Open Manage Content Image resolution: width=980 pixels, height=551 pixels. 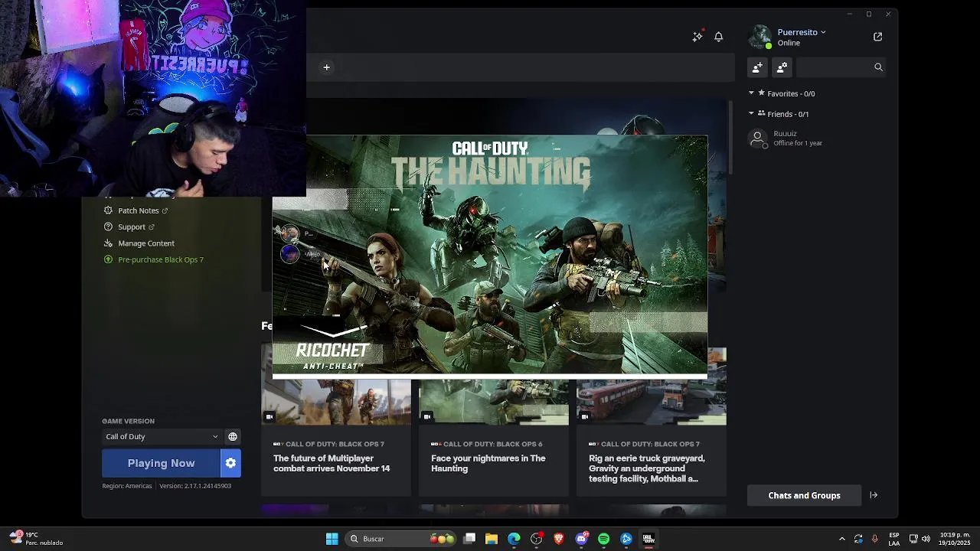coord(145,243)
